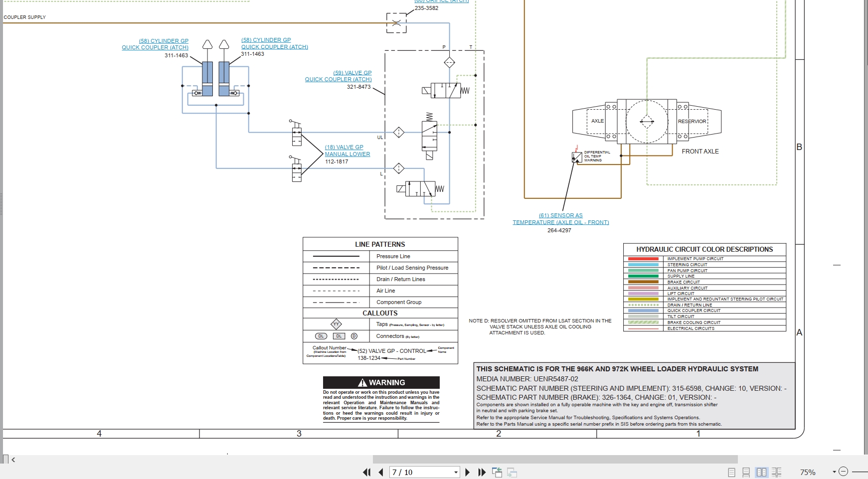Image resolution: width=868 pixels, height=479 pixels.
Task: Click the top solenoid valve symbol
Action: [446, 90]
